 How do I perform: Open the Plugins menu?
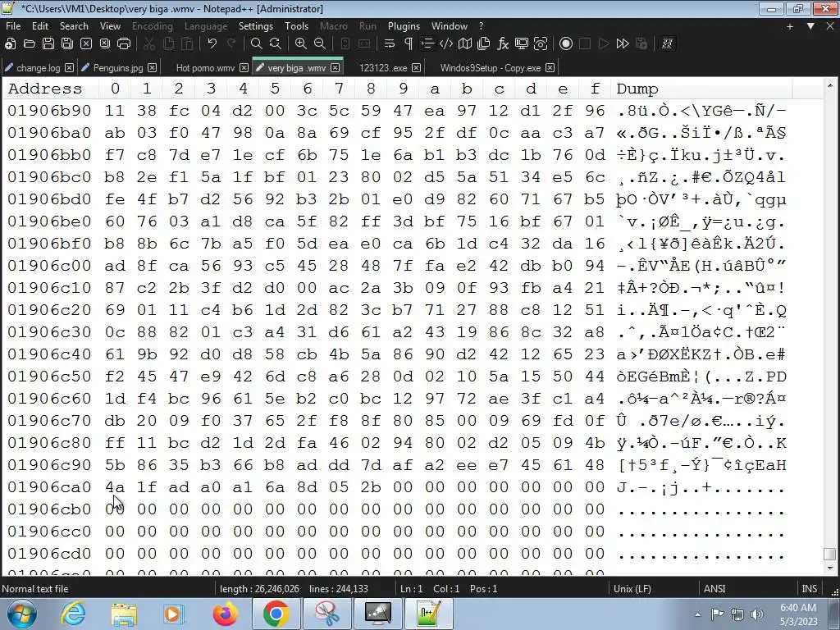[404, 25]
